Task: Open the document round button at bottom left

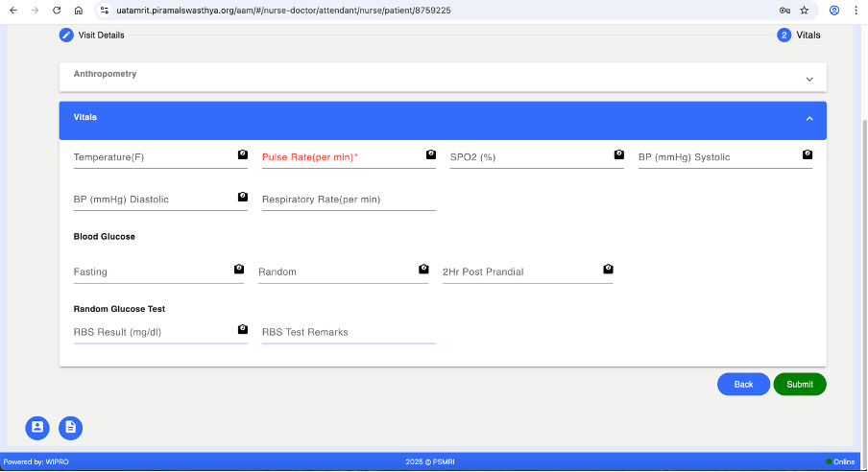Action: point(70,428)
